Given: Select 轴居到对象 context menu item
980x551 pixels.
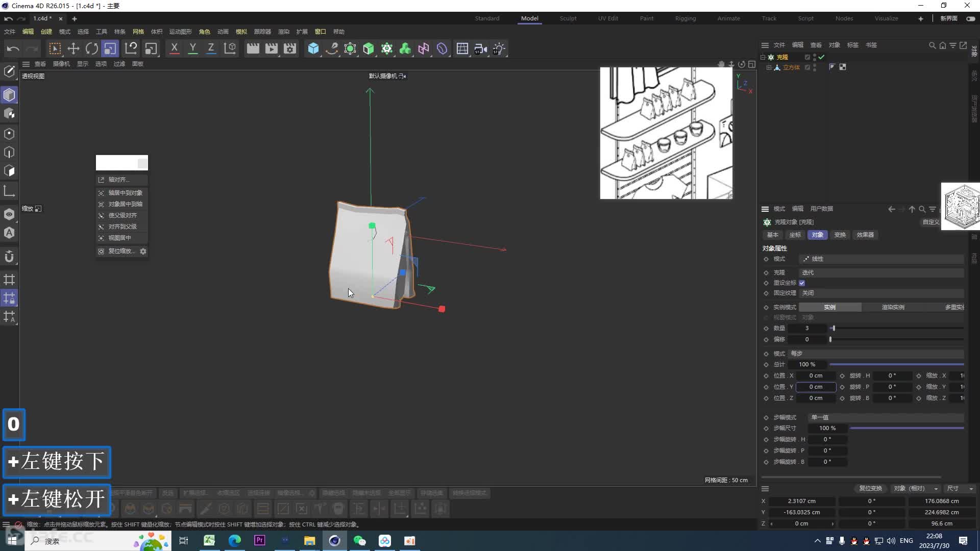Looking at the screenshot, I should tap(125, 192).
